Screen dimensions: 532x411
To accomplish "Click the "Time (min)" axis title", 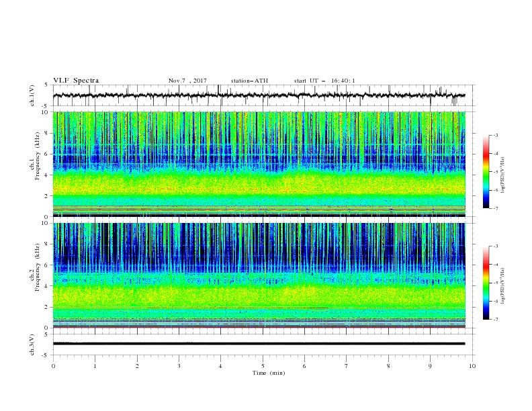I will click(x=269, y=373).
